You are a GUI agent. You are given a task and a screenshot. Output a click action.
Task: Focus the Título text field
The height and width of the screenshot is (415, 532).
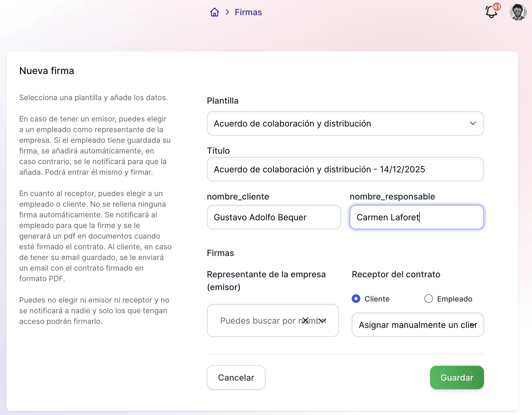(345, 169)
